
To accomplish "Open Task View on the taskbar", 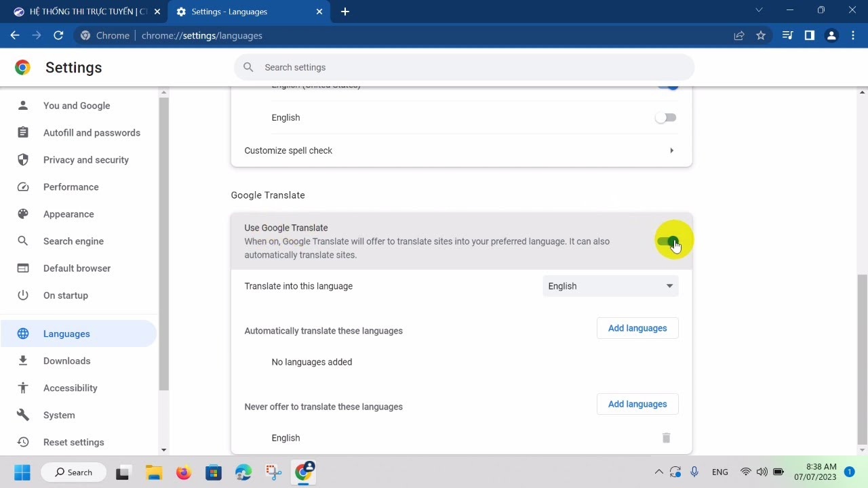I will click(122, 472).
